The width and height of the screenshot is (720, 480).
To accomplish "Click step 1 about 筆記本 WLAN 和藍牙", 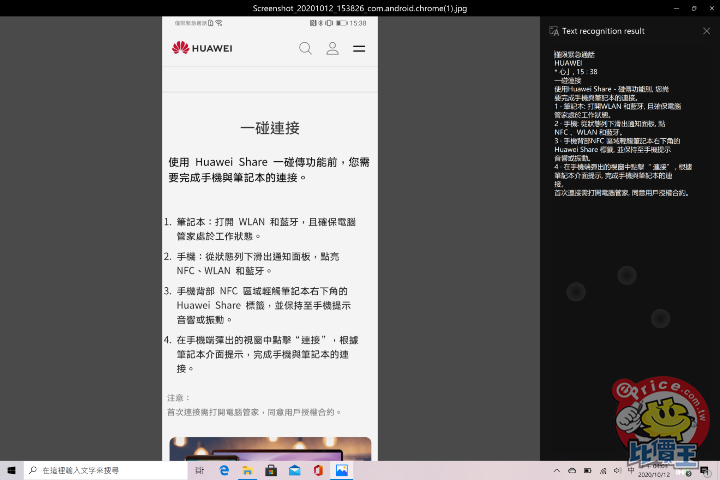I will coord(260,229).
